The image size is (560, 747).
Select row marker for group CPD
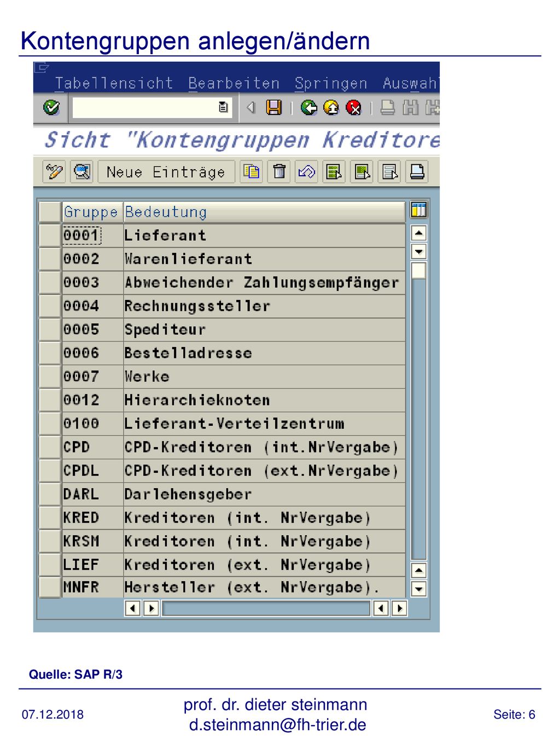point(50,447)
